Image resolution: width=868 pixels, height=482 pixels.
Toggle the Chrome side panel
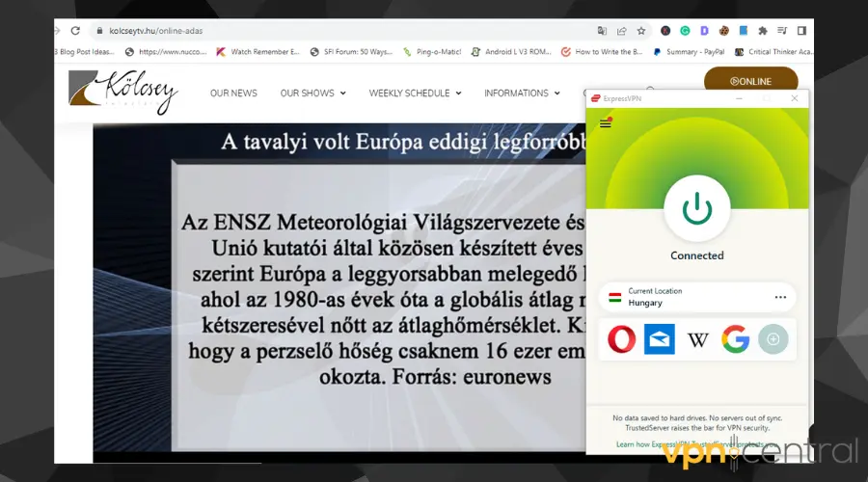801,31
